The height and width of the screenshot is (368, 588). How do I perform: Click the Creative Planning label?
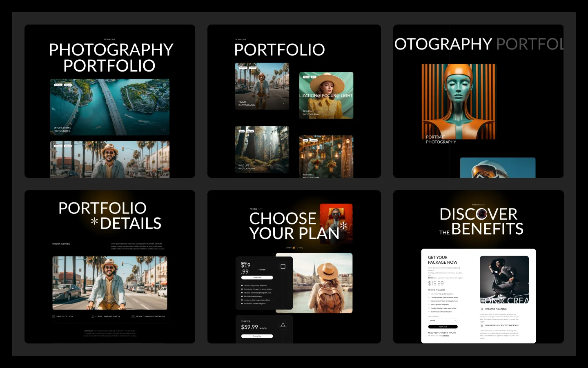point(496,309)
